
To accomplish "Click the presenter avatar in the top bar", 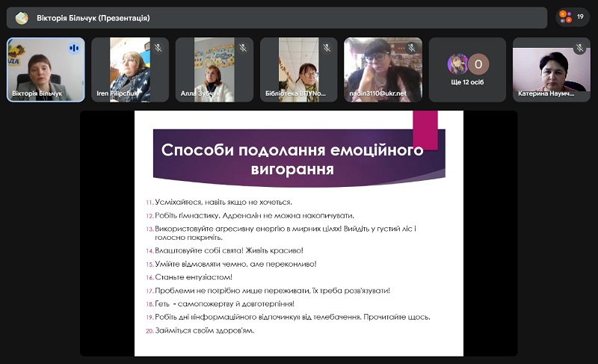I will click(22, 18).
